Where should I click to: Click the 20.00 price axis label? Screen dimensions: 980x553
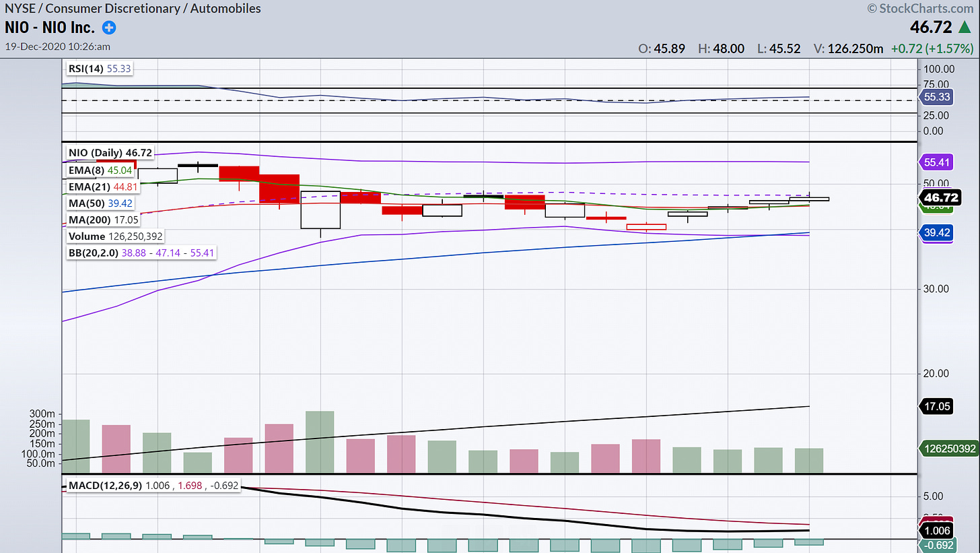pyautogui.click(x=936, y=373)
